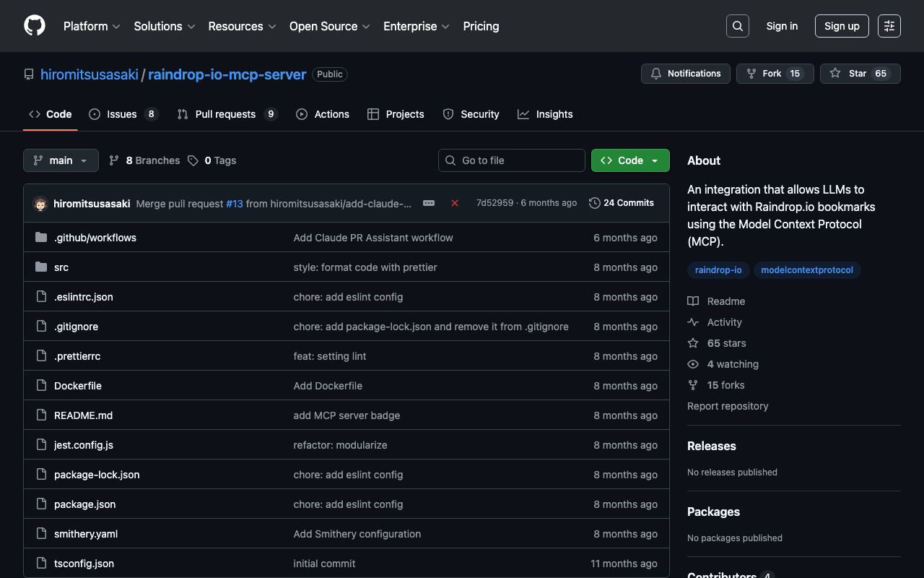Viewport: 924px width, 578px height.
Task: Open the Solutions navigation menu
Action: coord(164,26)
